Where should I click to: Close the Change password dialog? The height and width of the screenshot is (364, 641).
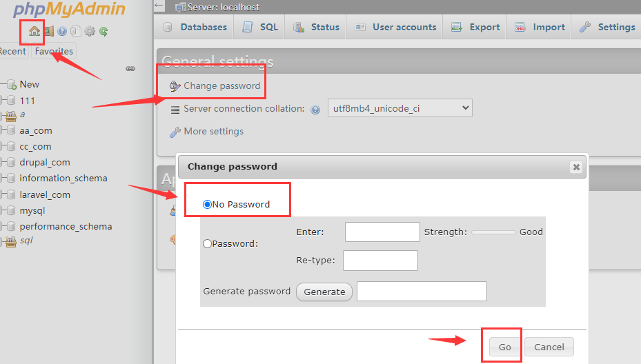point(576,167)
